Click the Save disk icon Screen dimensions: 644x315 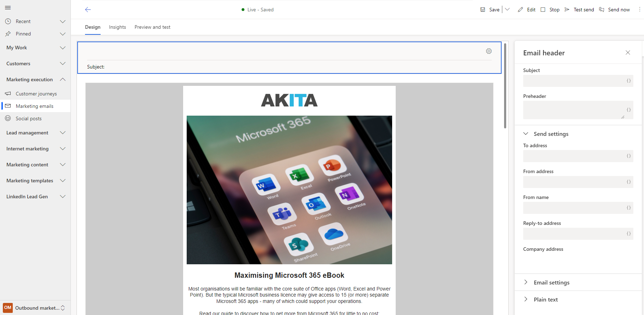(482, 10)
